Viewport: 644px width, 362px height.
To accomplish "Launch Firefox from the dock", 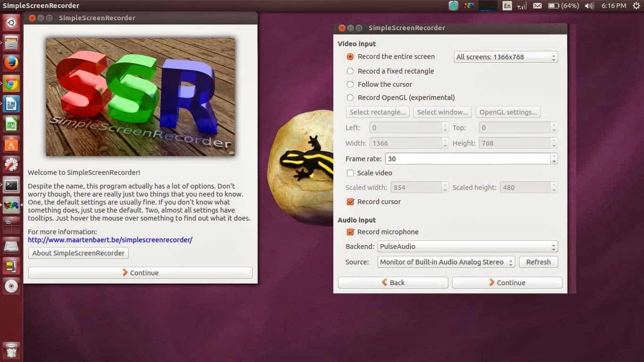I will 11,63.
